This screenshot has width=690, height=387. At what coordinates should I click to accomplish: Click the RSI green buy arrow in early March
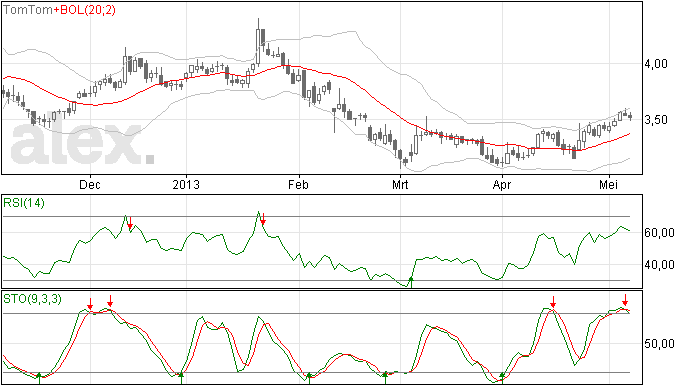411,282
